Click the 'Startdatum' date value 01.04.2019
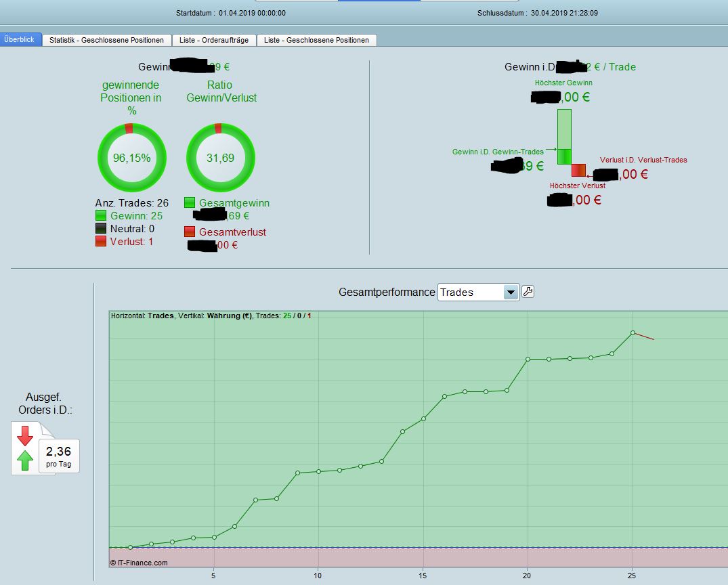This screenshot has height=585, width=728. 252,13
